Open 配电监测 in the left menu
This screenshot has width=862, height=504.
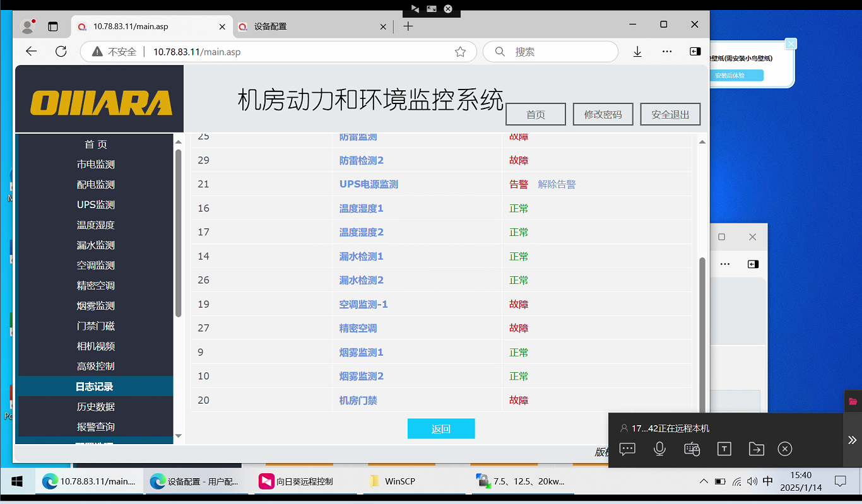click(x=96, y=185)
